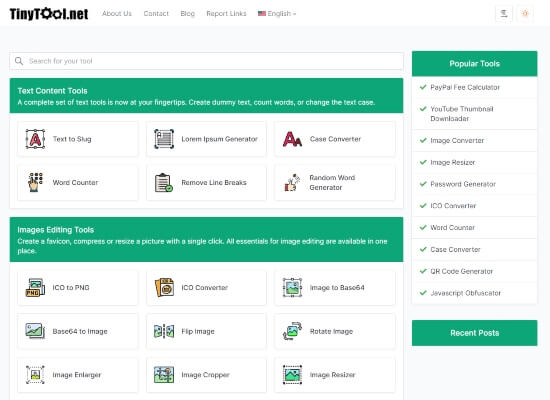Image resolution: width=550 pixels, height=400 pixels.
Task: Click the Recent Posts header
Action: coord(475,333)
